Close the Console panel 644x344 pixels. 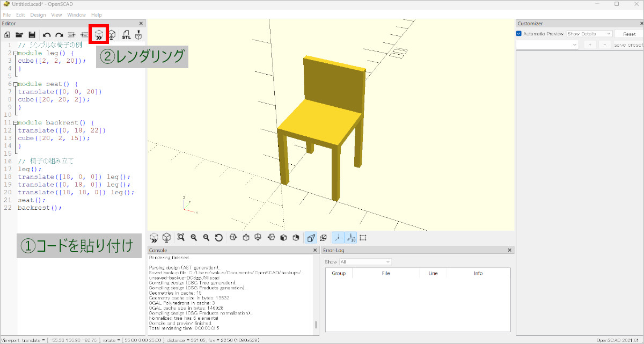click(x=315, y=251)
